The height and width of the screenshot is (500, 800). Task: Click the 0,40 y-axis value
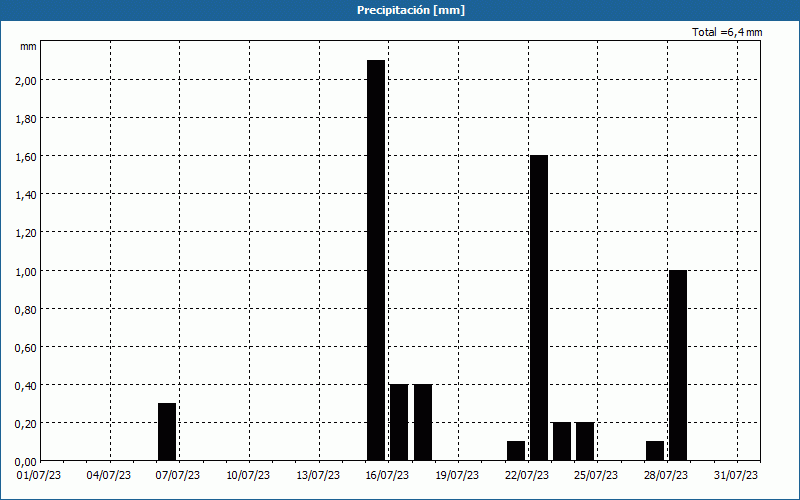(26, 385)
